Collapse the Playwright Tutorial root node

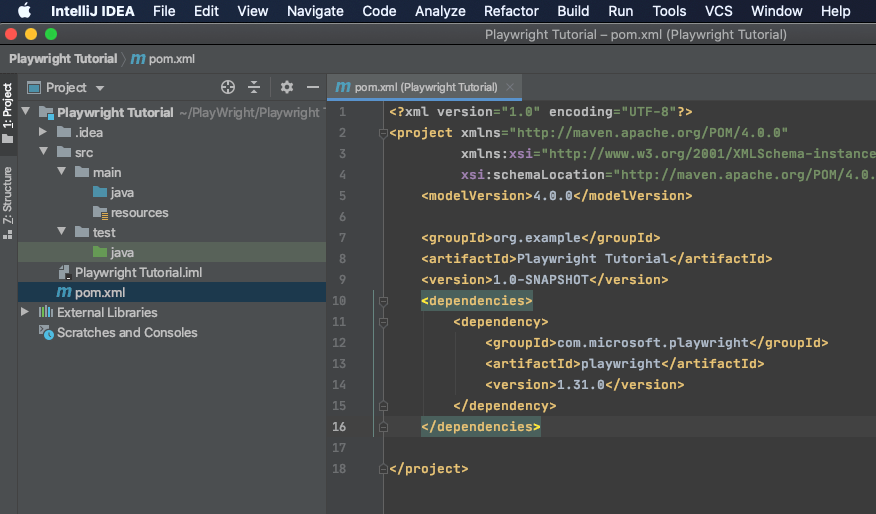(x=26, y=112)
